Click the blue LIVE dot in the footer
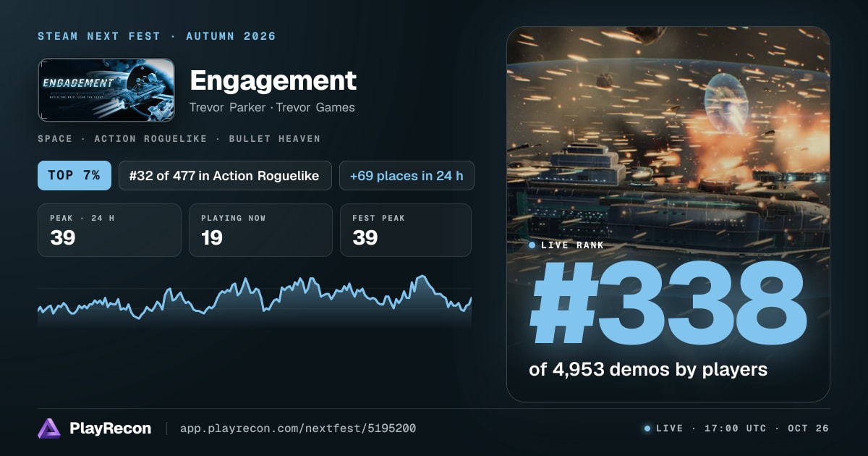 coord(647,428)
